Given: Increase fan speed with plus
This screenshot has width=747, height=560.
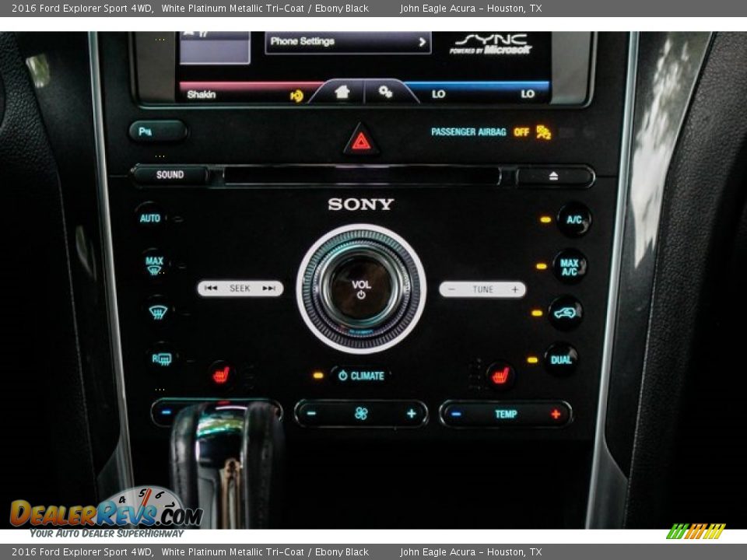Looking at the screenshot, I should [x=411, y=414].
